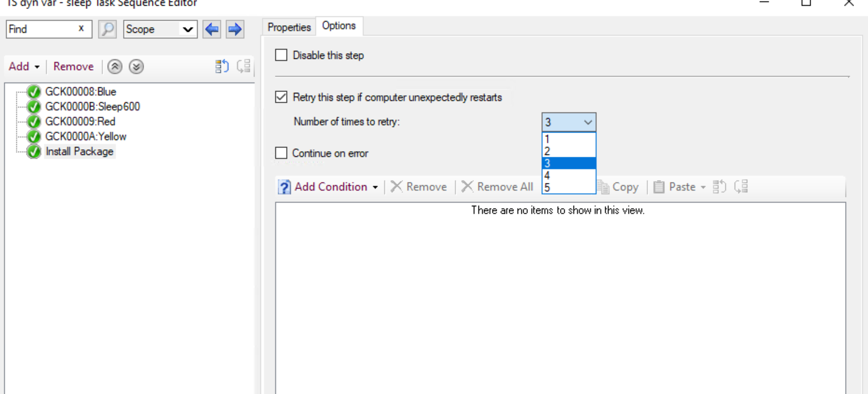
Task: Enable the Continue on error checkbox
Action: tap(281, 153)
